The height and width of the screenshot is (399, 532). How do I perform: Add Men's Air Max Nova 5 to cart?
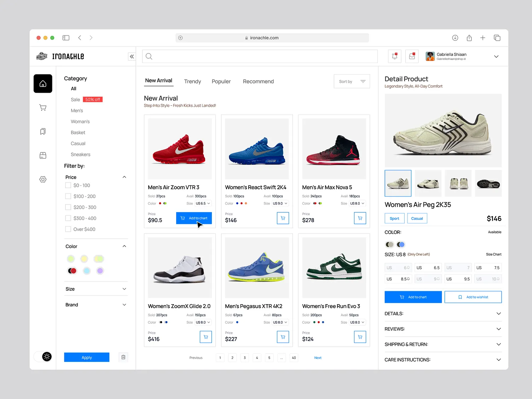click(x=360, y=218)
